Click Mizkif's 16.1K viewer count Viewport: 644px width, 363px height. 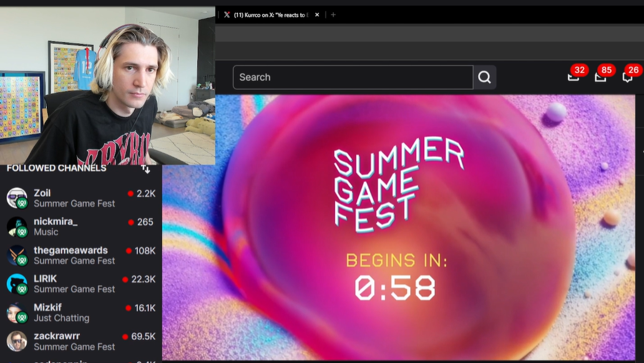pyautogui.click(x=145, y=308)
